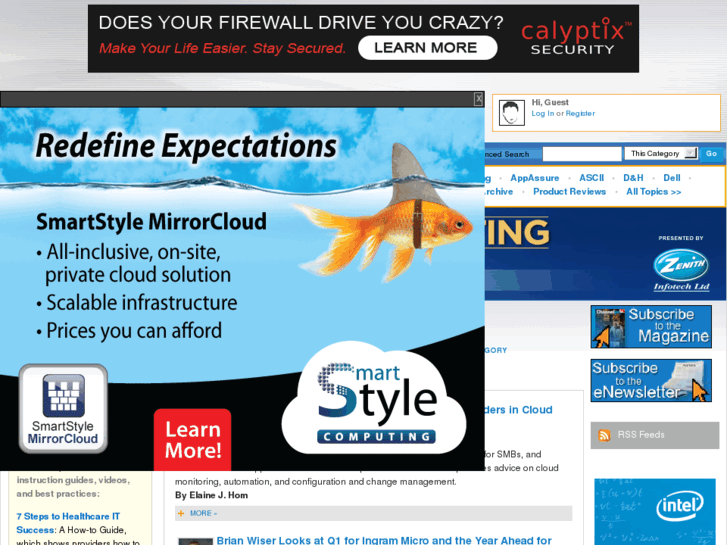Viewport: 727px width, 545px height.
Task: Open the Brian Wiser Ingram Micro article
Action: pos(384,540)
